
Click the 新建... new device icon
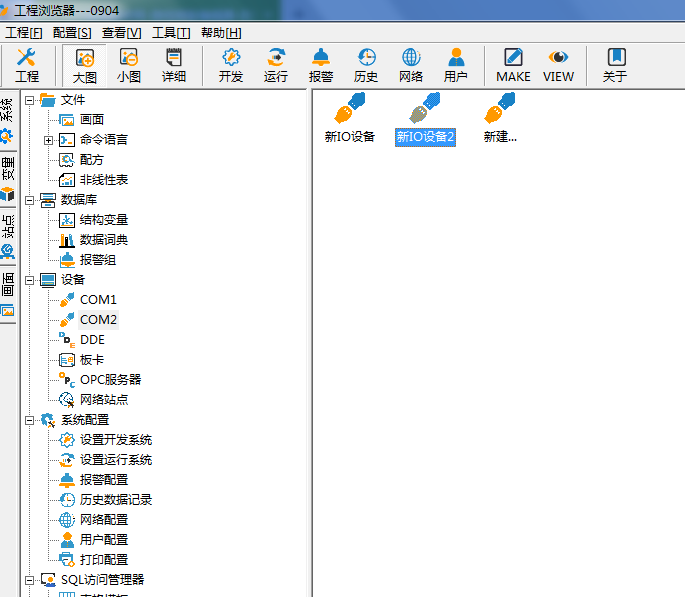tap(500, 118)
